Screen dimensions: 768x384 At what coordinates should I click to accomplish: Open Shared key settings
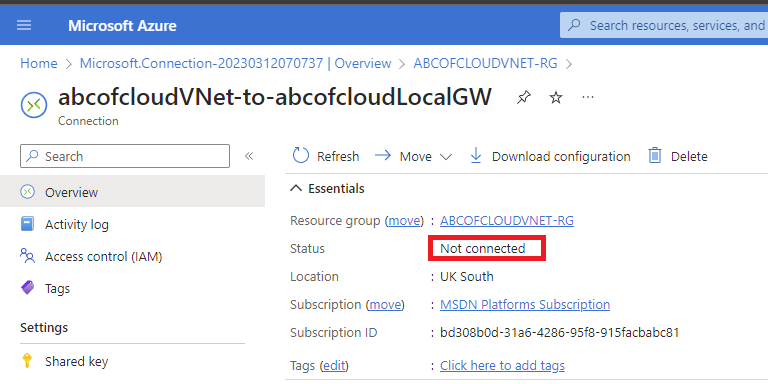click(76, 362)
